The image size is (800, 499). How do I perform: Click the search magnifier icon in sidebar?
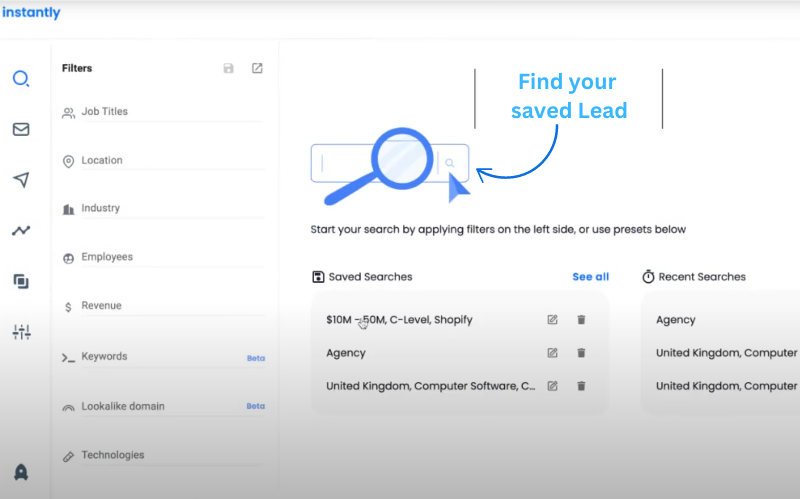pos(21,79)
